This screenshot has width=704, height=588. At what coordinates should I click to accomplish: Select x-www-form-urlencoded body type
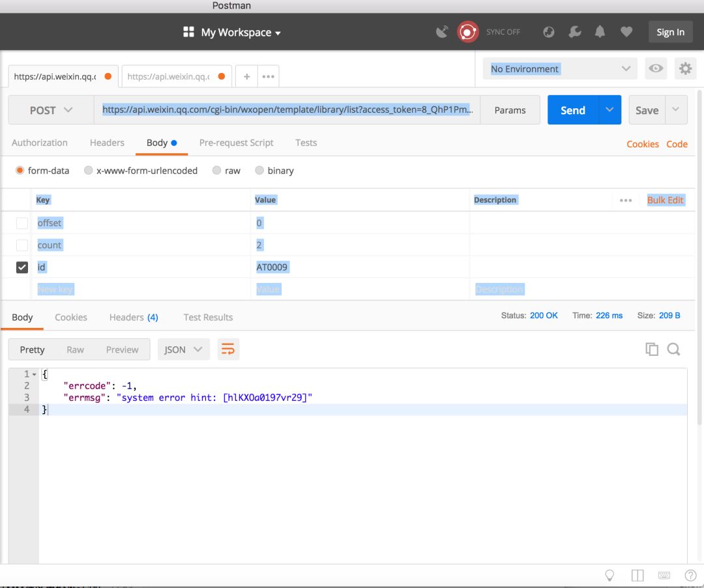[x=88, y=171]
